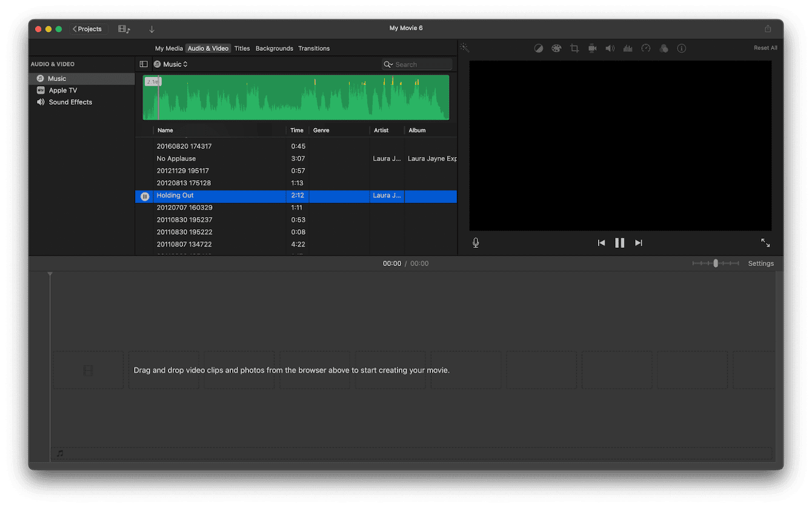
Task: Open the Cropping tool
Action: (x=574, y=48)
